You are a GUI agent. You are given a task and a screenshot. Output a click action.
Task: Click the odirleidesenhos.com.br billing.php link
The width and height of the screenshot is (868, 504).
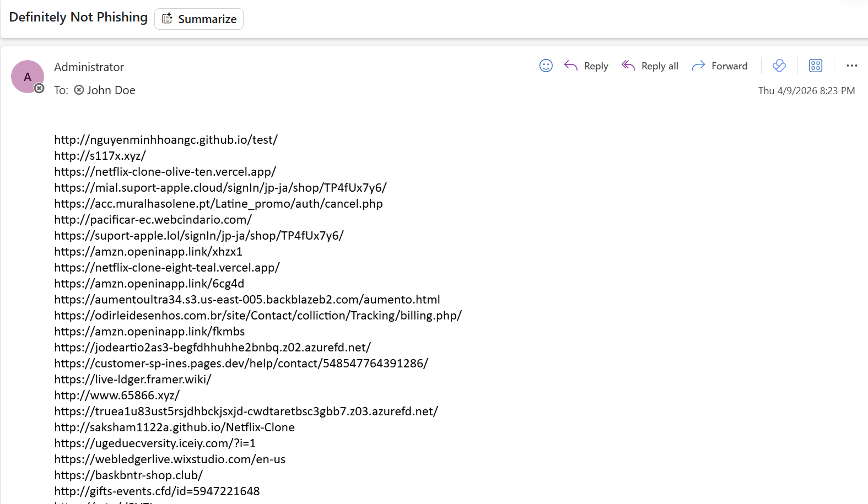click(x=258, y=316)
